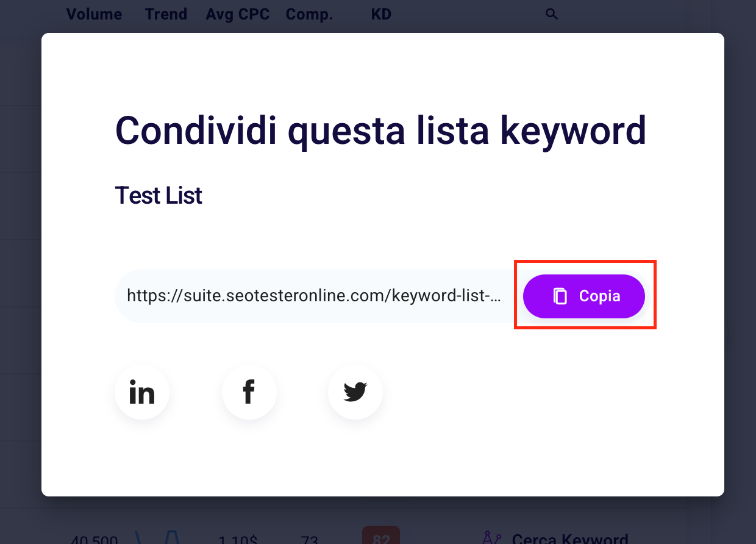This screenshot has width=756, height=544.
Task: Share the list on LinkedIn
Action: 142,392
